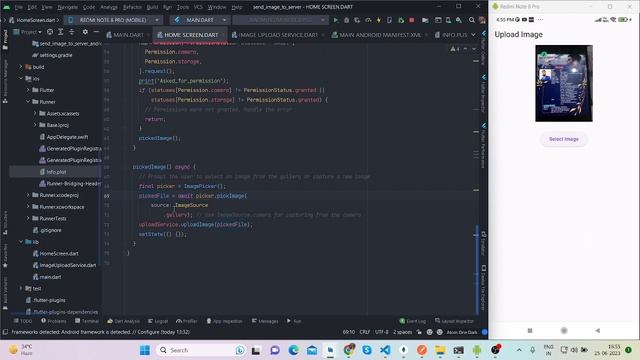The height and width of the screenshot is (360, 640).
Task: Switch to the INFO.PLIST editor tab
Action: coord(451,35)
